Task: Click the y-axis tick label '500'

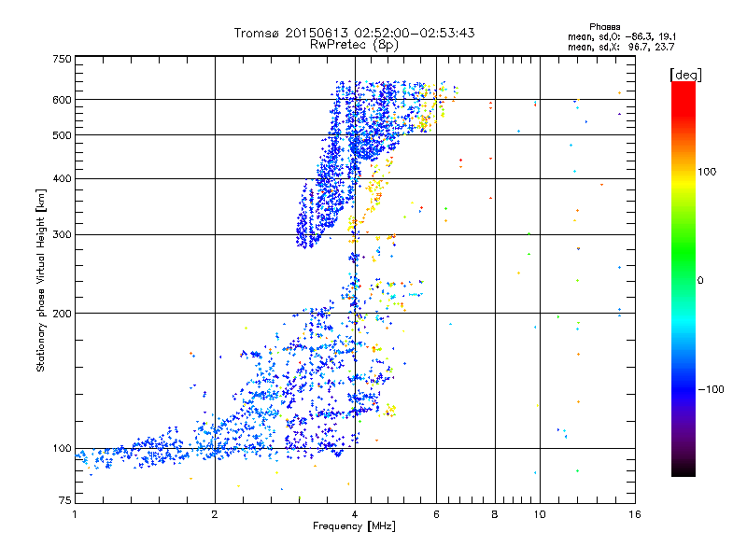Action: [x=62, y=135]
